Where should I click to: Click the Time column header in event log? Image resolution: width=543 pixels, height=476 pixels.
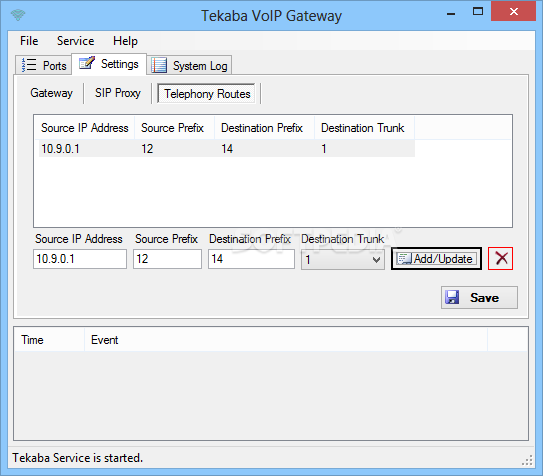pos(50,340)
